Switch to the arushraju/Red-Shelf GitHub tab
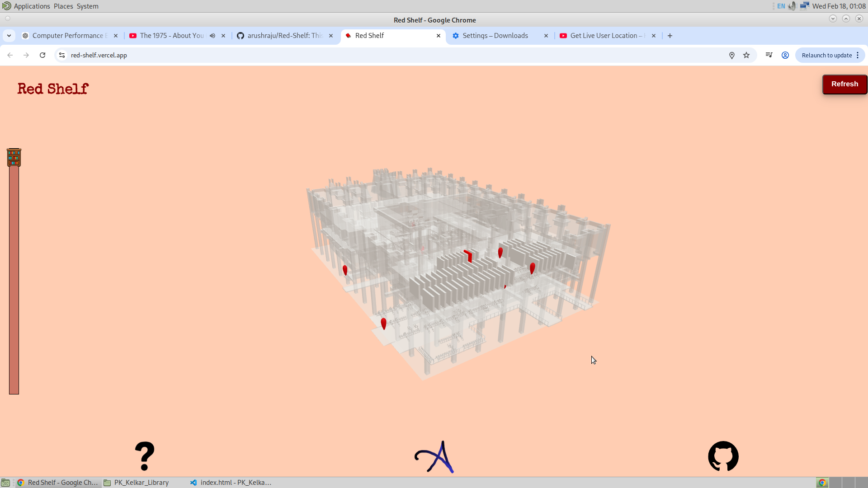Image resolution: width=868 pixels, height=488 pixels. [285, 36]
